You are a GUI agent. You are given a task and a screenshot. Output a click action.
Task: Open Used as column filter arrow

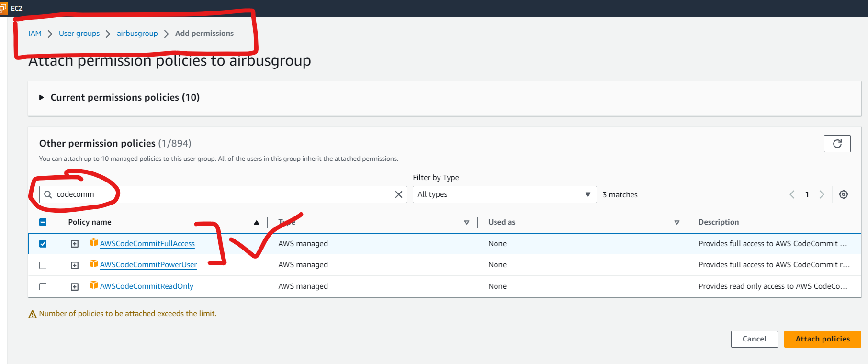click(677, 222)
